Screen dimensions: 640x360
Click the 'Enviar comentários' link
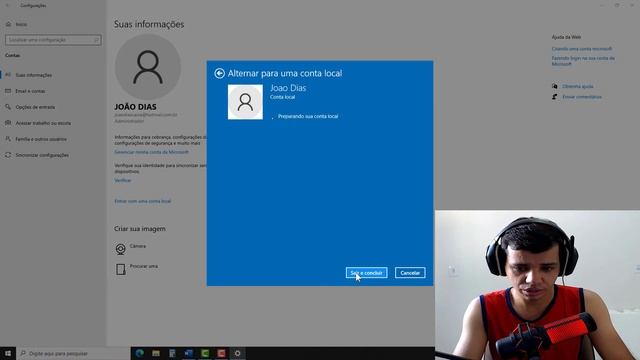point(582,97)
